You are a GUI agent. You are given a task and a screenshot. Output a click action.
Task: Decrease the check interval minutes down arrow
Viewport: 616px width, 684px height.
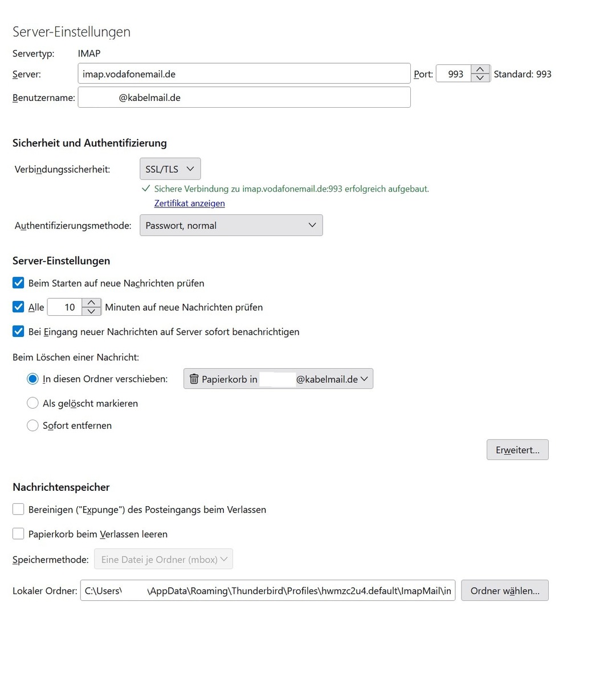click(x=91, y=311)
